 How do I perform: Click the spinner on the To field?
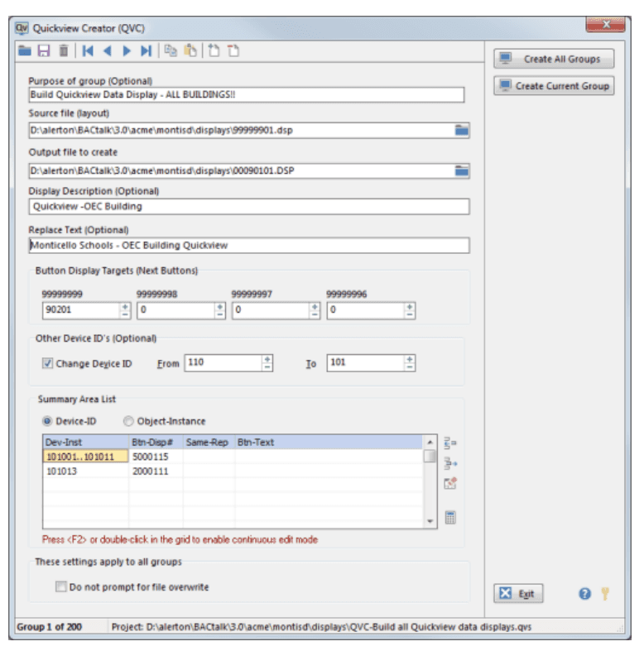coord(409,363)
